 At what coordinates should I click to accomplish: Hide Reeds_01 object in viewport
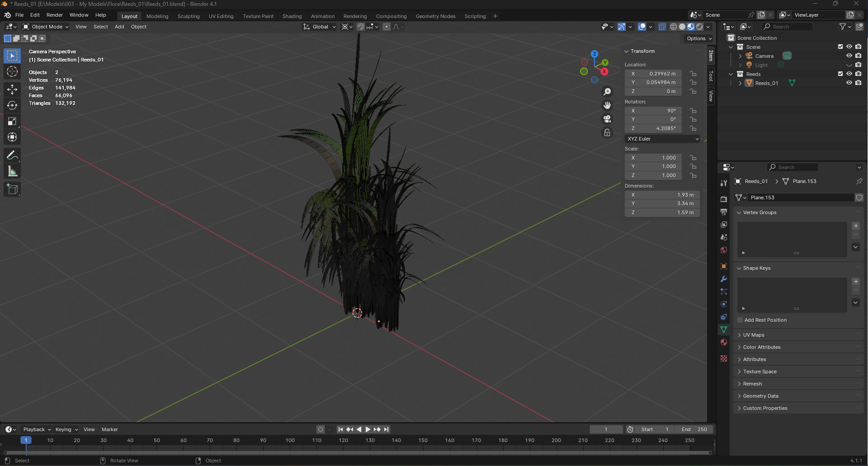849,83
